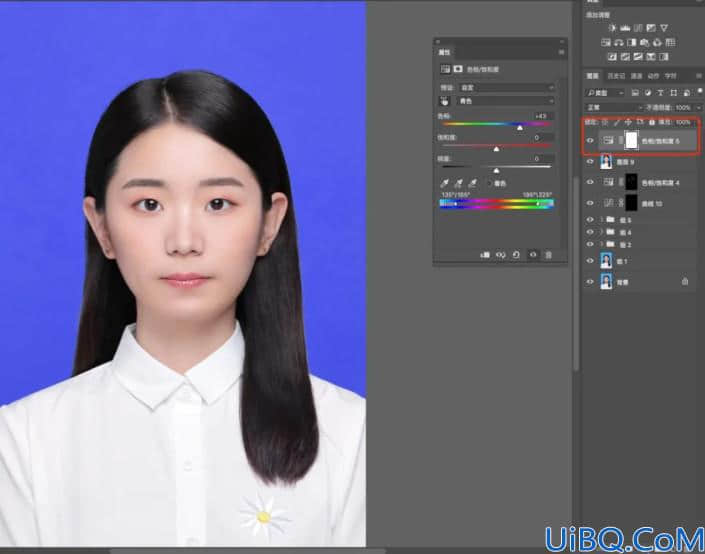The width and height of the screenshot is (705, 554).
Task: Add a Threshold adjustment layer
Action: [638, 57]
